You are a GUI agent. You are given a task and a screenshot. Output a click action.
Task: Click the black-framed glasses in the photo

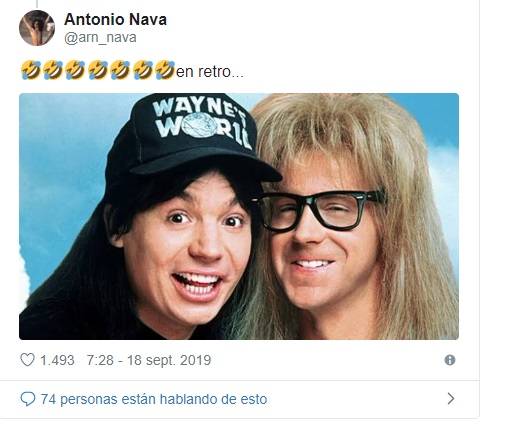coord(319,211)
